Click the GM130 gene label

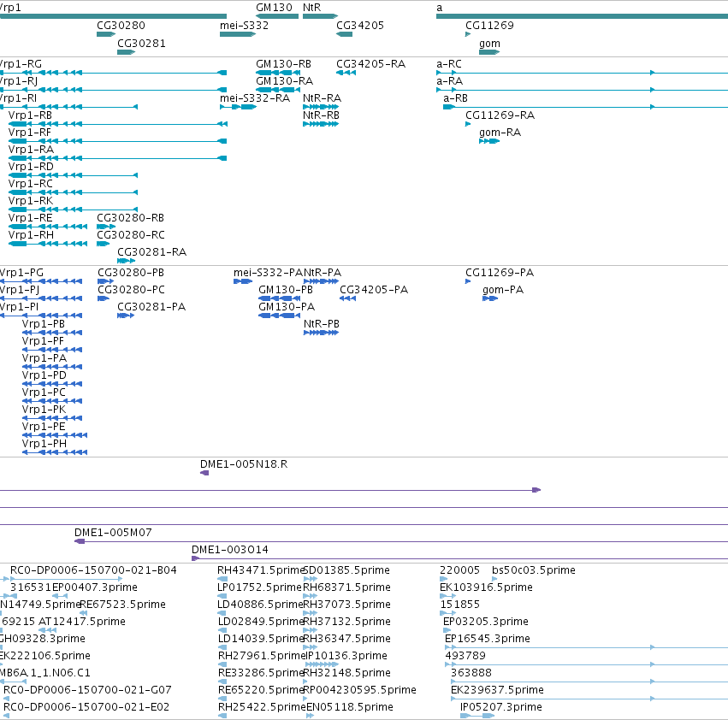pos(274,8)
